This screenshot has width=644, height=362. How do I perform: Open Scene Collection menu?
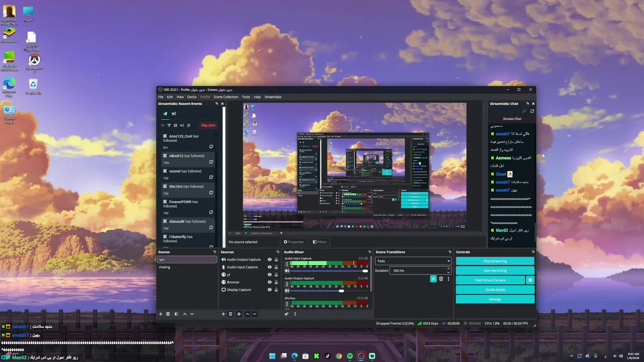tap(226, 97)
